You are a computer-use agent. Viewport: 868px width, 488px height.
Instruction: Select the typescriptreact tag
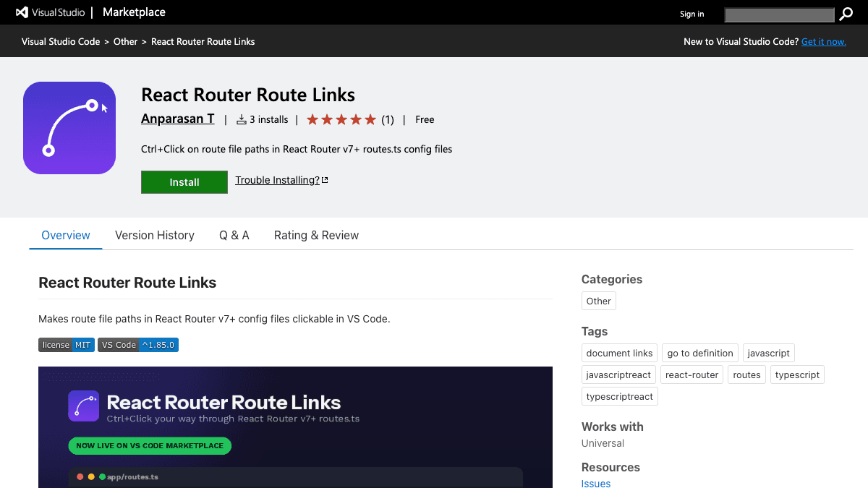[x=620, y=396]
